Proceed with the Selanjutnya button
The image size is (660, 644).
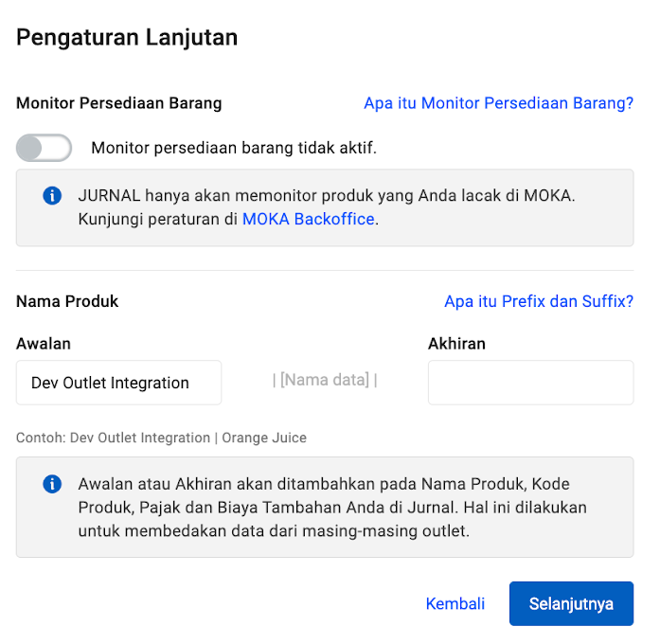coord(571,603)
